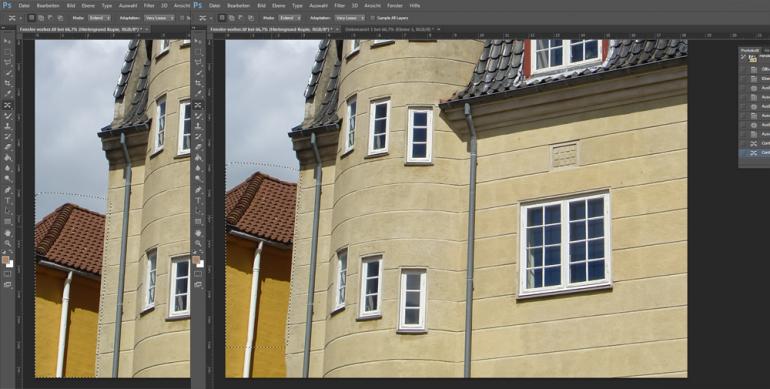Select the Type tool in right window toolbar

[x=198, y=200]
